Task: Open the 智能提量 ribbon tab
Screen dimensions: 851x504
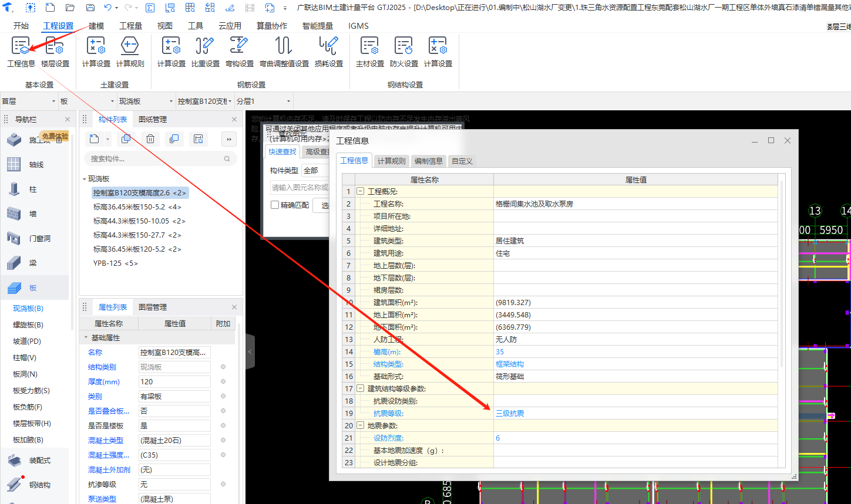Action: (318, 26)
